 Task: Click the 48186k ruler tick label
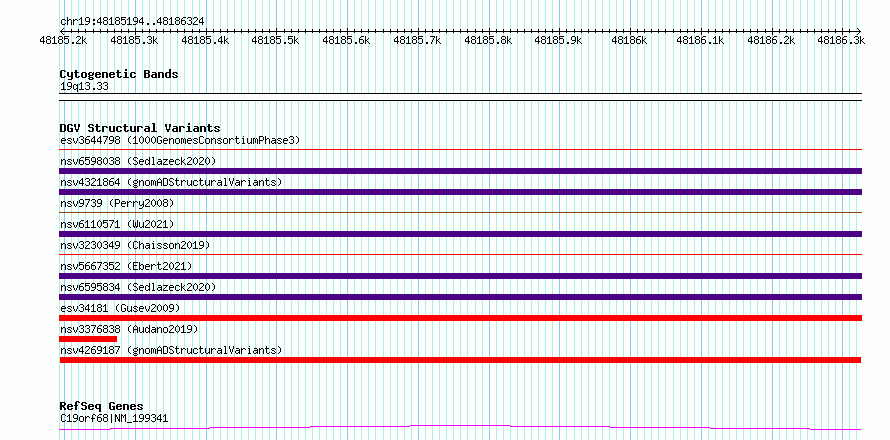coord(629,40)
